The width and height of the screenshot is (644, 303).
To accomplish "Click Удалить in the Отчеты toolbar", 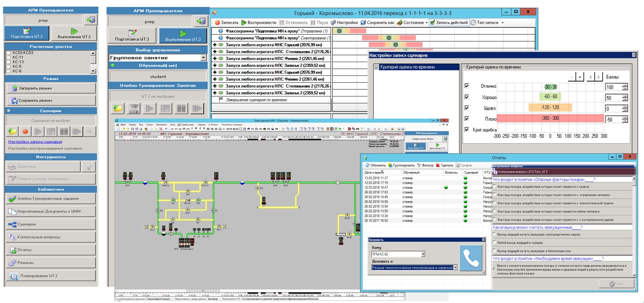I will (444, 166).
